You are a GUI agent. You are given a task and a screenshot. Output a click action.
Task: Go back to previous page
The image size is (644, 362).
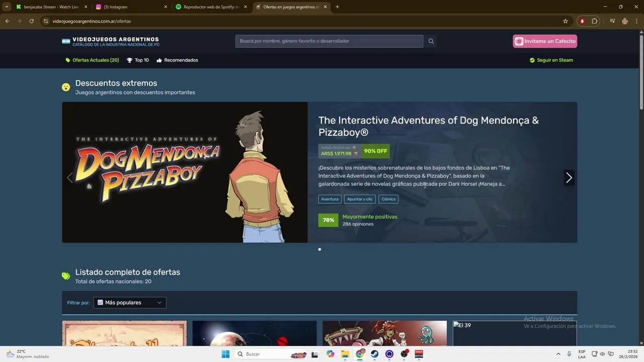(7, 21)
